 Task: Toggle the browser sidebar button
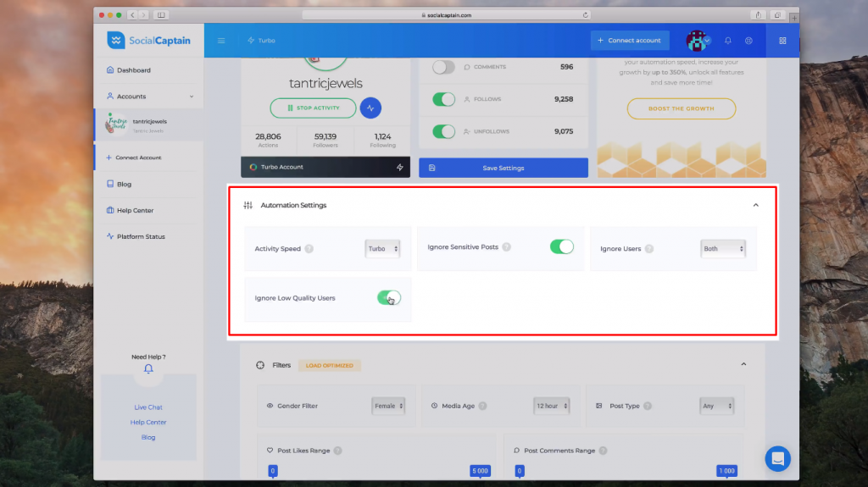[161, 15]
